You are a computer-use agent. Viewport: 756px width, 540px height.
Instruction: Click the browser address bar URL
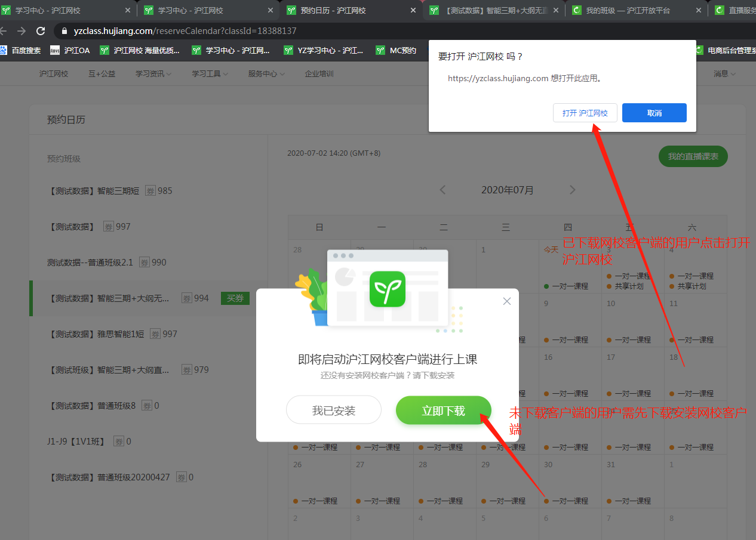pos(185,31)
